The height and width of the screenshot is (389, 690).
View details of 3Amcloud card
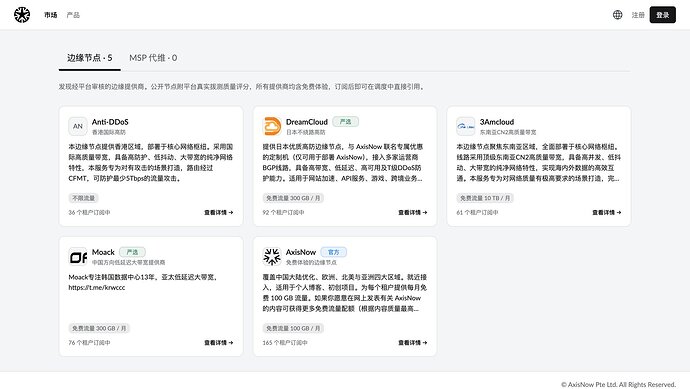(607, 213)
